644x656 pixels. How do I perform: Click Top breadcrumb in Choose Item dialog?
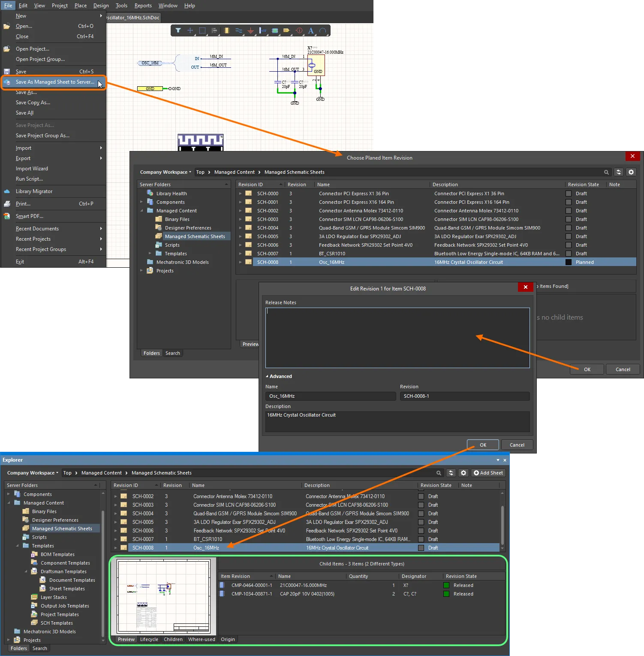pos(200,172)
